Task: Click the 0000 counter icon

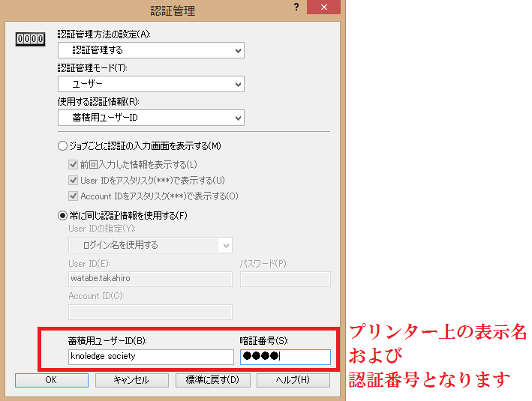Action: 30,39
